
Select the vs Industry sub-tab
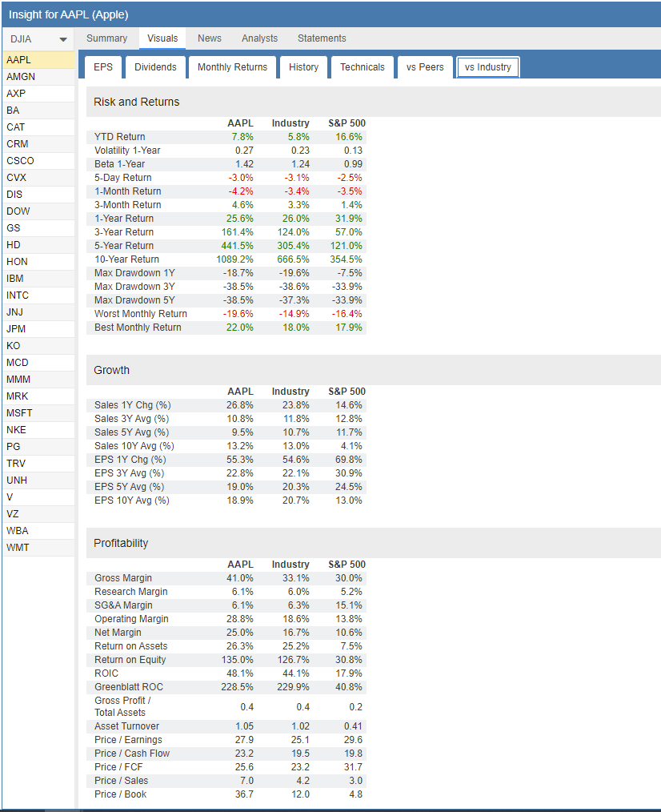click(x=487, y=67)
